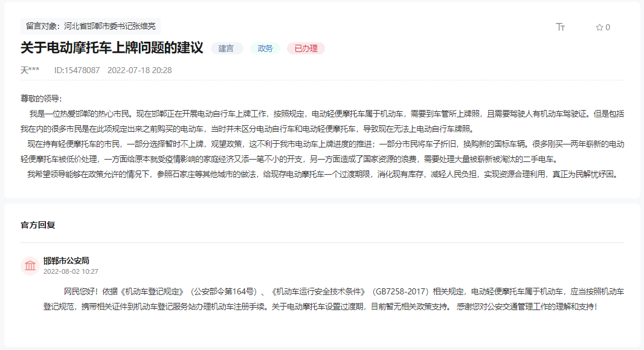This screenshot has width=644, height=350.
Task: Select the 建言 tag
Action: [x=227, y=48]
